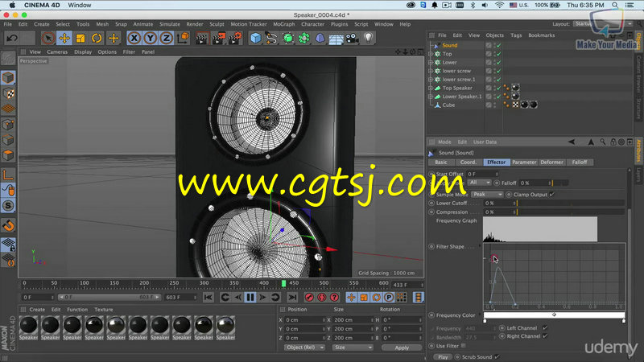Screen dimensions: 644x362
Task: Open the floor environment icon
Action: [336, 39]
